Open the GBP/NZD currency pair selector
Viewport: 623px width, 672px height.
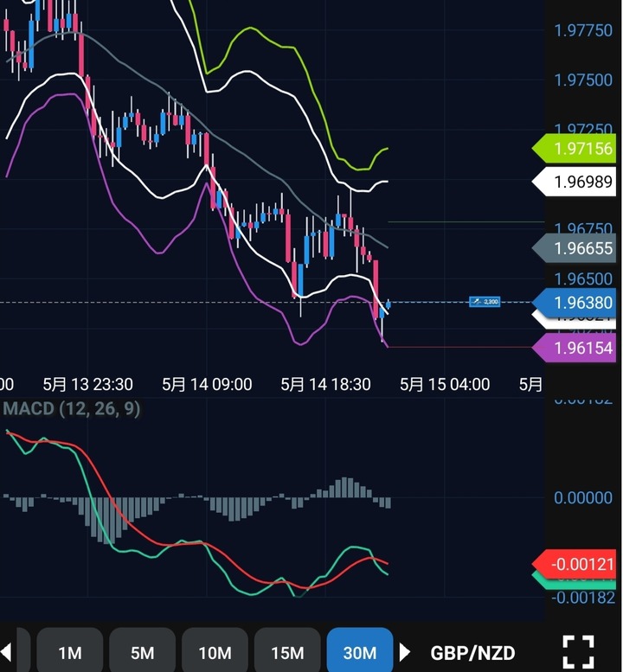point(472,653)
